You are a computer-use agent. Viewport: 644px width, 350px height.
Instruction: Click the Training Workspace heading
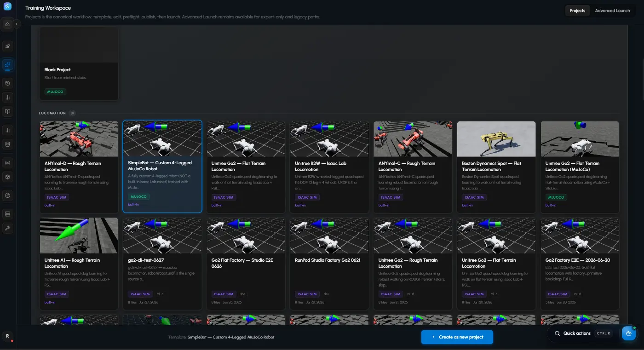48,8
